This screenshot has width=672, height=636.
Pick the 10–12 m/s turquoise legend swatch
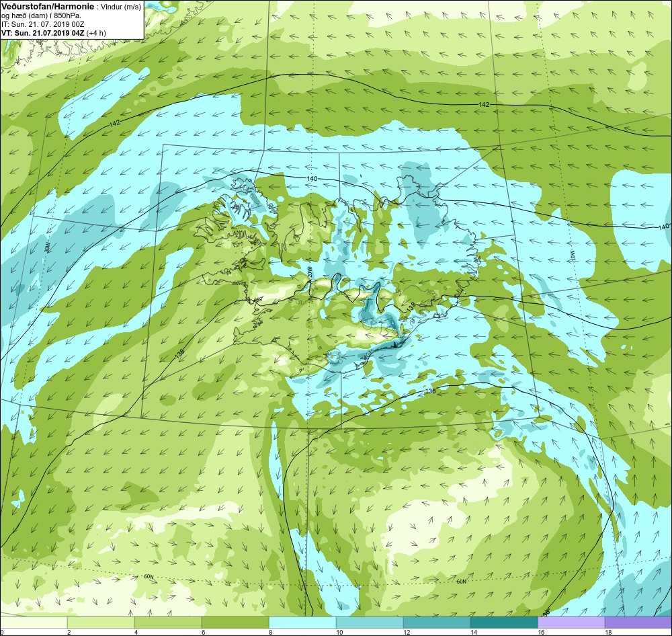(x=370, y=622)
